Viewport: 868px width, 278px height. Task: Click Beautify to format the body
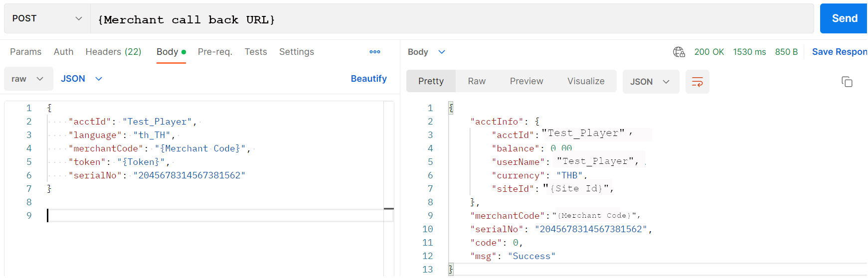(x=368, y=79)
